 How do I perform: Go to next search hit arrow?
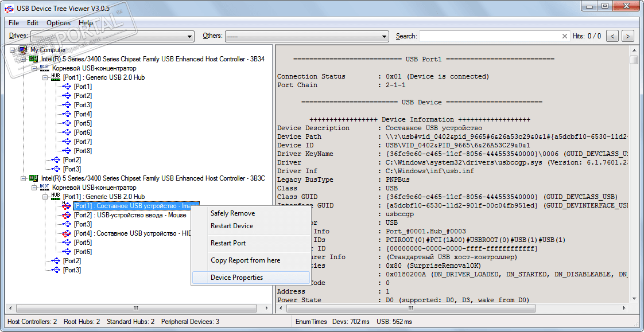tap(627, 36)
